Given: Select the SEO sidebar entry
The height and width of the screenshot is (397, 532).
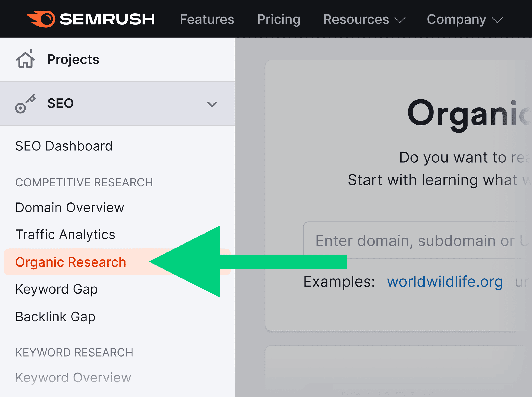Looking at the screenshot, I should 60,103.
